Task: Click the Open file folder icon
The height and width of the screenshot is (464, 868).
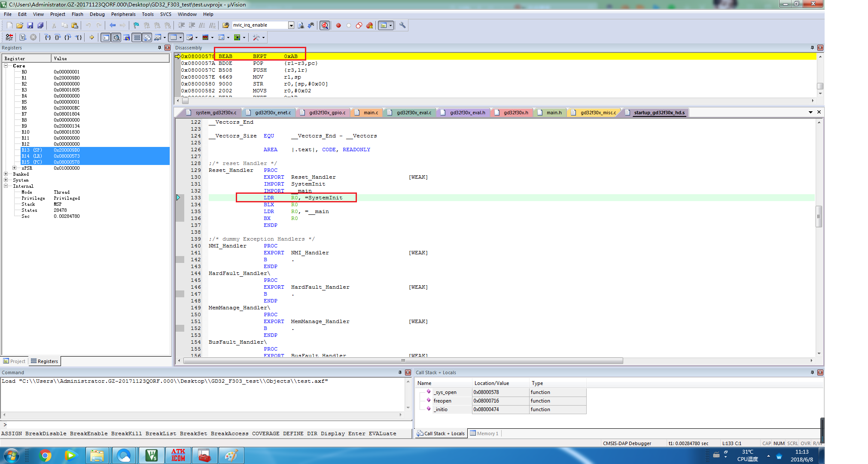Action: click(x=20, y=25)
